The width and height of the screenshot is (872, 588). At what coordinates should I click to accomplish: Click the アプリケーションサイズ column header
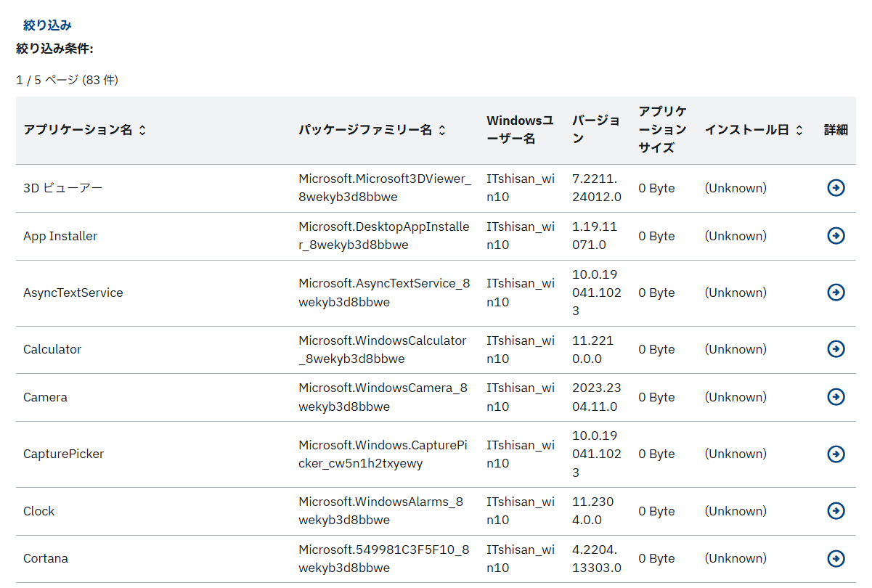(662, 129)
